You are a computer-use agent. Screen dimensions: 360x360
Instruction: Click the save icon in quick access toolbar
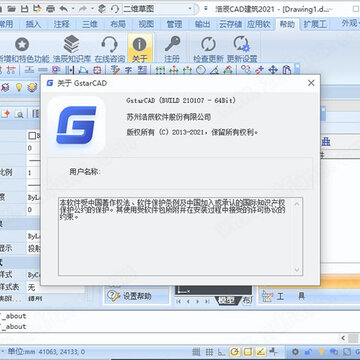(x=25, y=8)
